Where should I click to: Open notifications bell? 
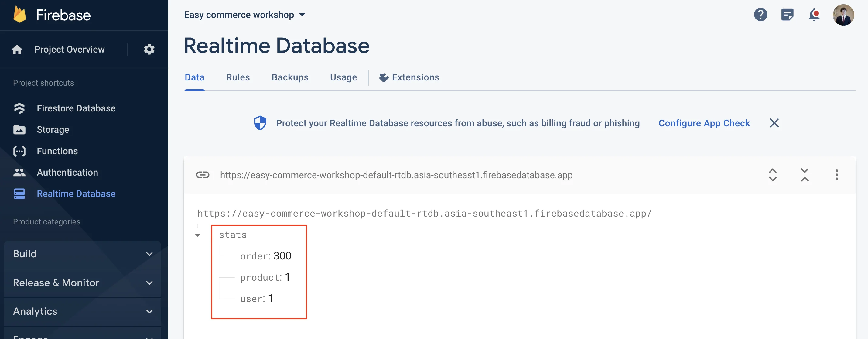pos(814,15)
